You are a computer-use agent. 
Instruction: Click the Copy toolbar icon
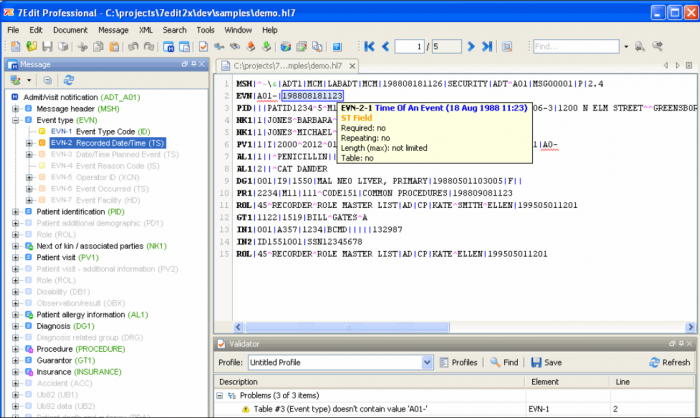coord(98,46)
